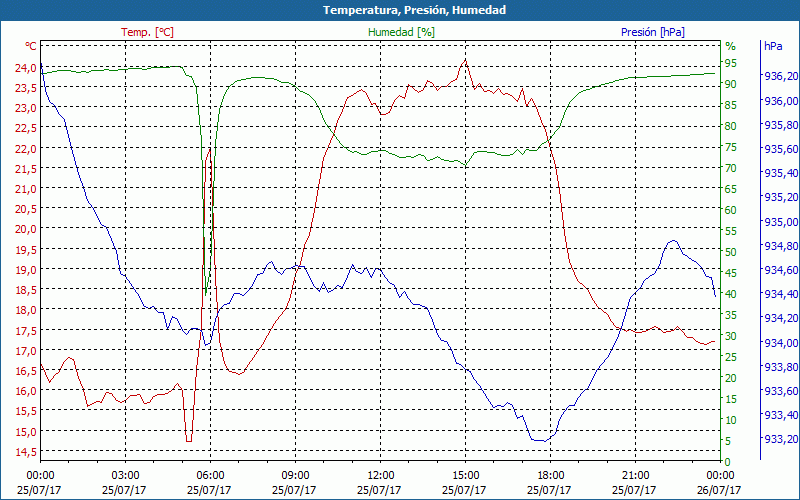Select the '90' humidity axis value
The height and width of the screenshot is (500, 800).
pyautogui.click(x=731, y=84)
